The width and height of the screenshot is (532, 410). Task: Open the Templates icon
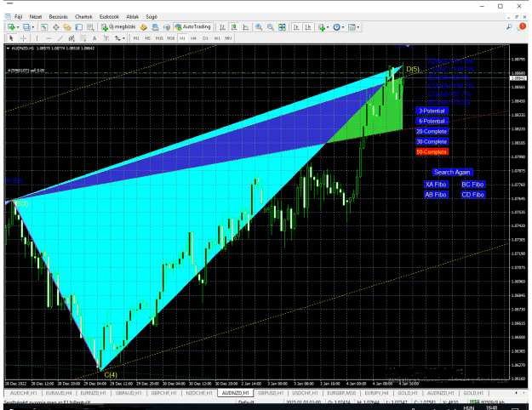point(352,27)
